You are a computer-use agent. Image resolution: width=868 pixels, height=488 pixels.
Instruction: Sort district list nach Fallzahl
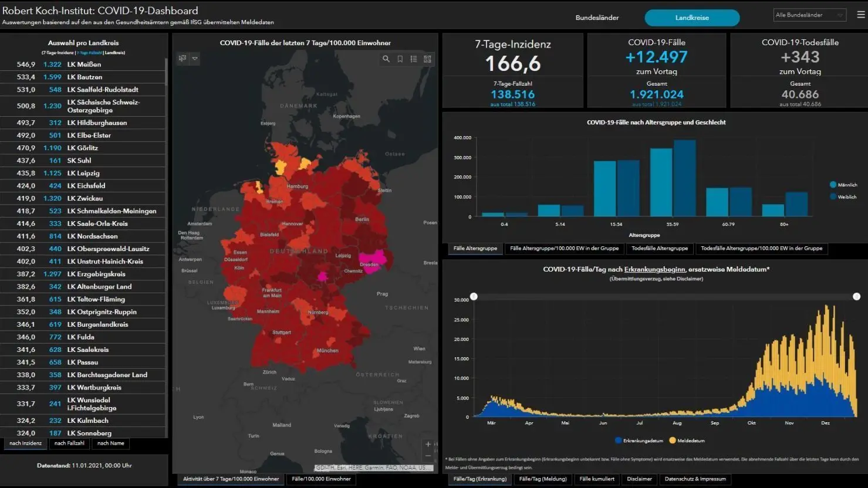point(69,443)
